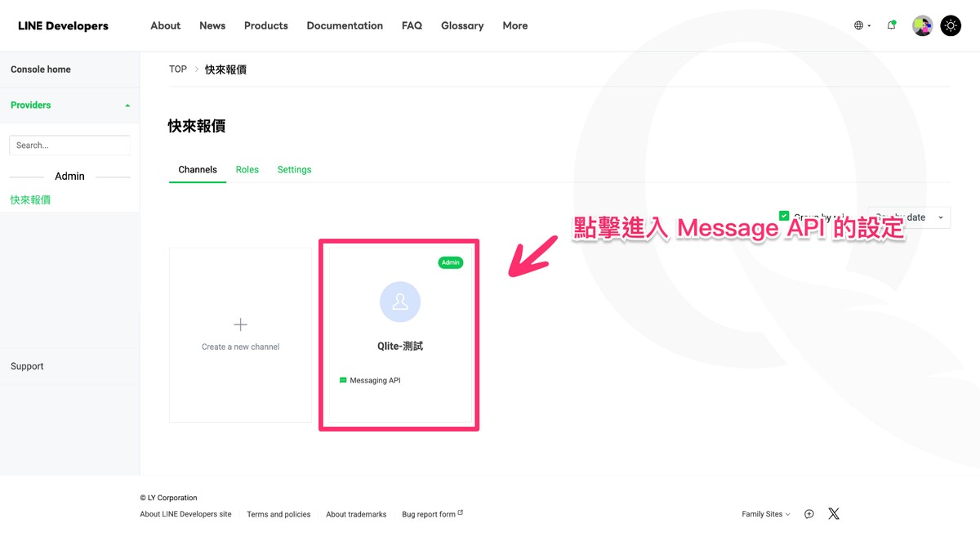Click the 快來報價 breadcrumb
The image size is (980, 537).
coord(225,69)
